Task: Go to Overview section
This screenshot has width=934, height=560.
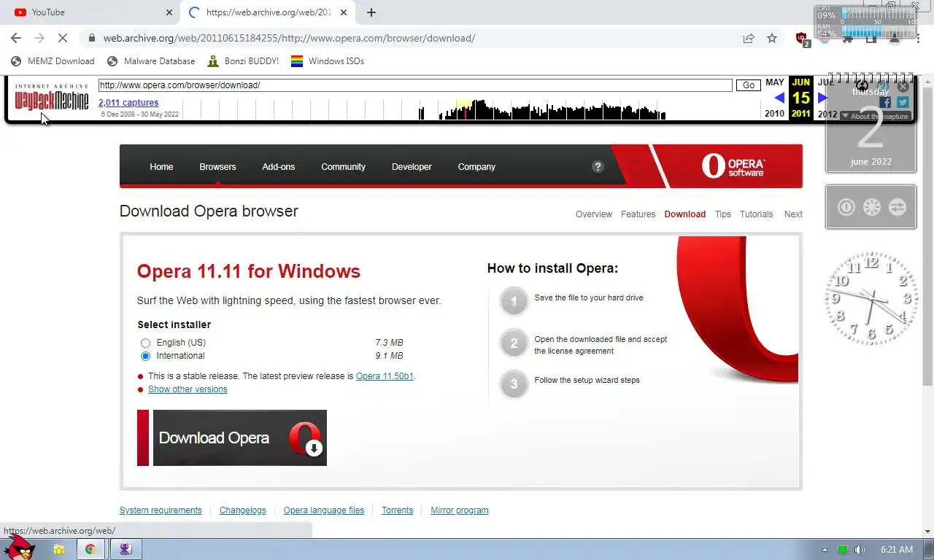Action: pyautogui.click(x=594, y=214)
